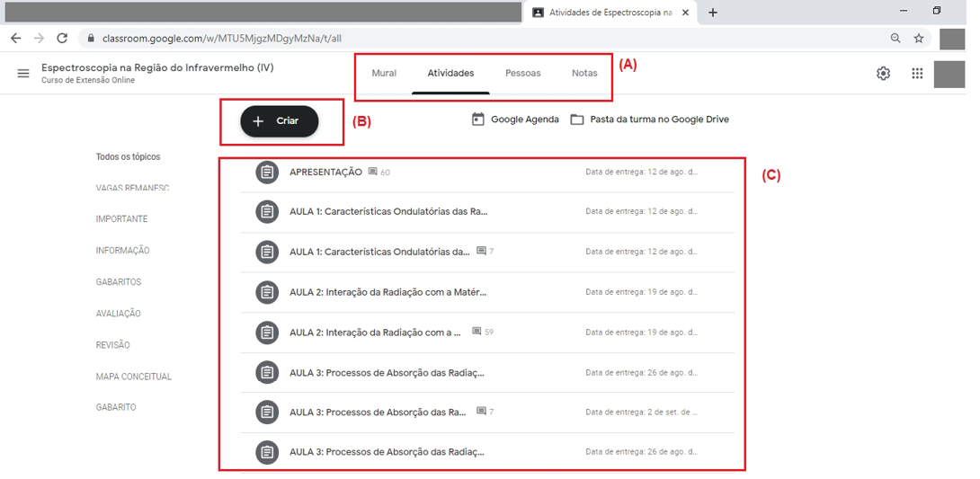Open the Google apps grid
This screenshot has width=980, height=479.
click(916, 74)
